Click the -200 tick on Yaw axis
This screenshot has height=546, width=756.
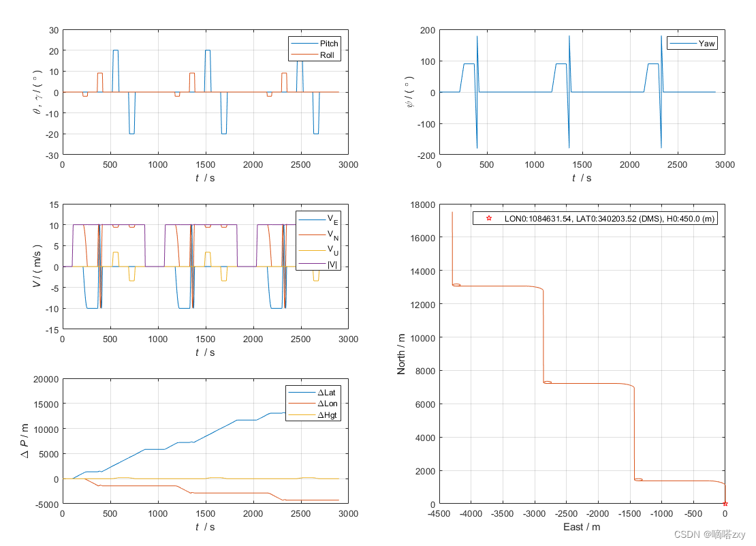pos(426,156)
